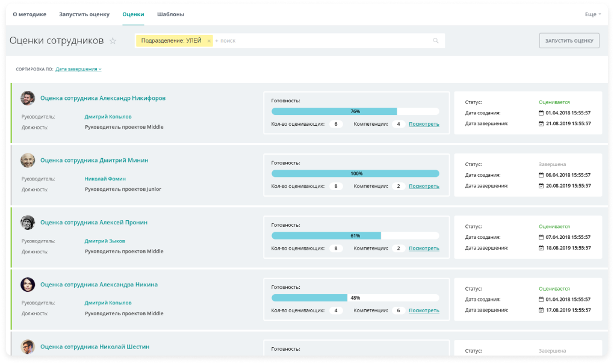Click Оценивается status in Никина's card
The image size is (614, 364).
pos(554,289)
